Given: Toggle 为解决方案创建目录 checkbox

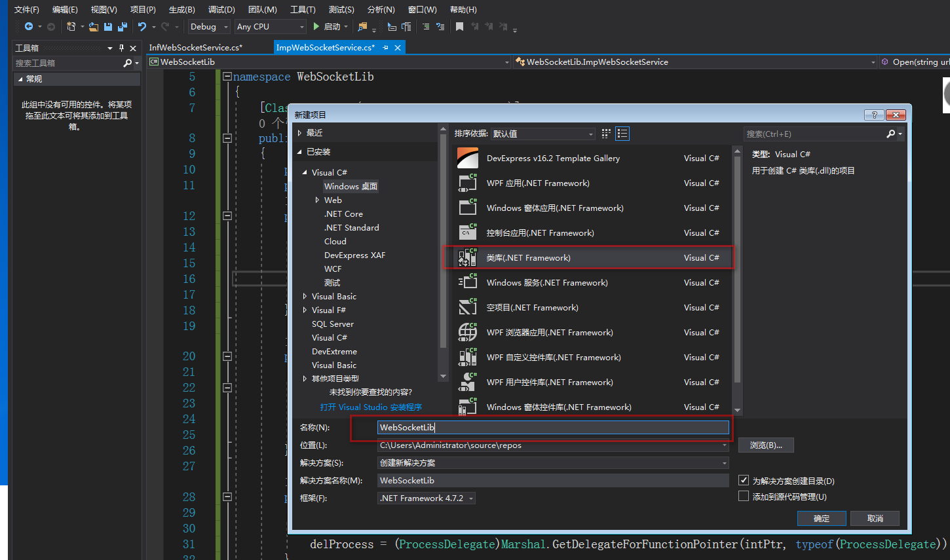Looking at the screenshot, I should 744,480.
